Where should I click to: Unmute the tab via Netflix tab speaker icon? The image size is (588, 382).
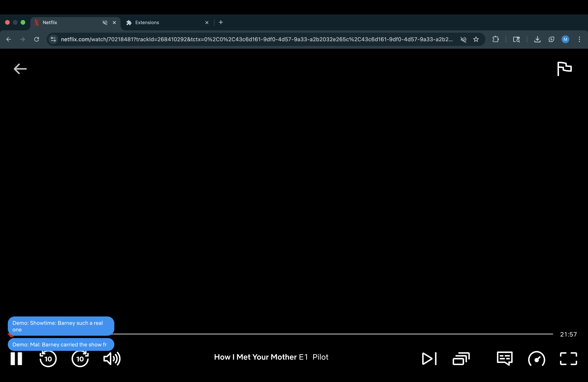tap(105, 23)
